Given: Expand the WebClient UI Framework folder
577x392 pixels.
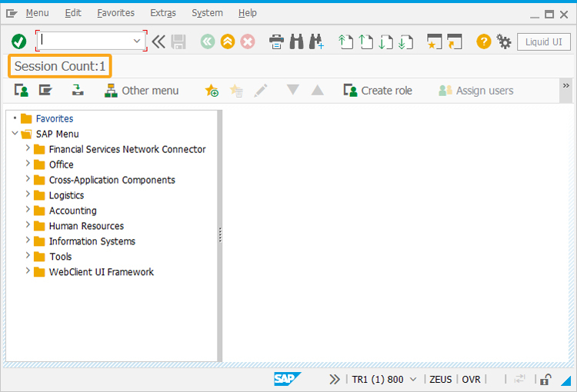Looking at the screenshot, I should [28, 271].
